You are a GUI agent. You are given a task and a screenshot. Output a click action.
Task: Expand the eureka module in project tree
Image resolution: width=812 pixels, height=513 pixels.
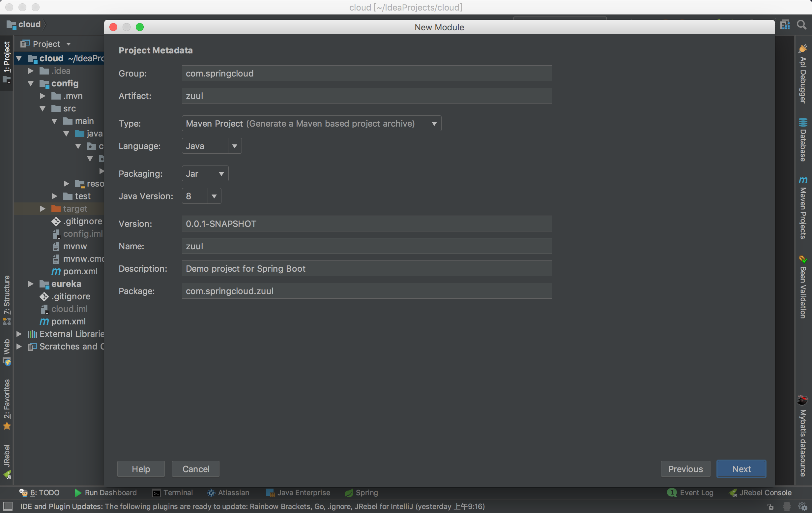(31, 284)
